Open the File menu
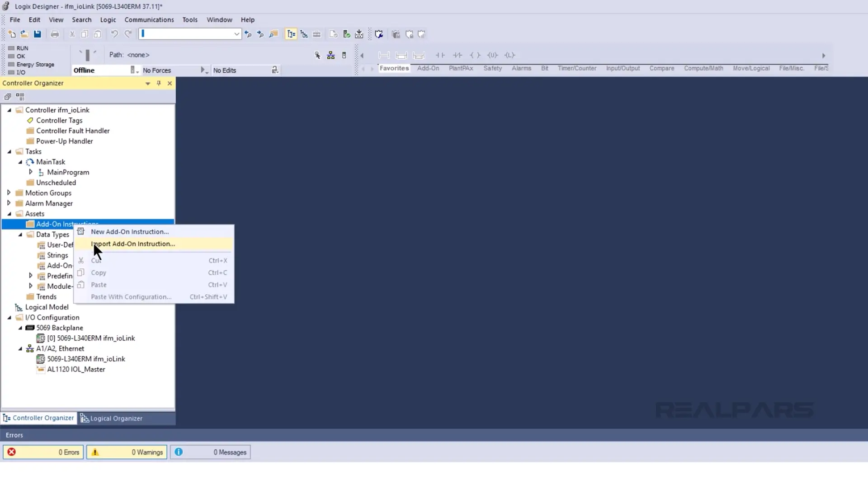 point(15,20)
